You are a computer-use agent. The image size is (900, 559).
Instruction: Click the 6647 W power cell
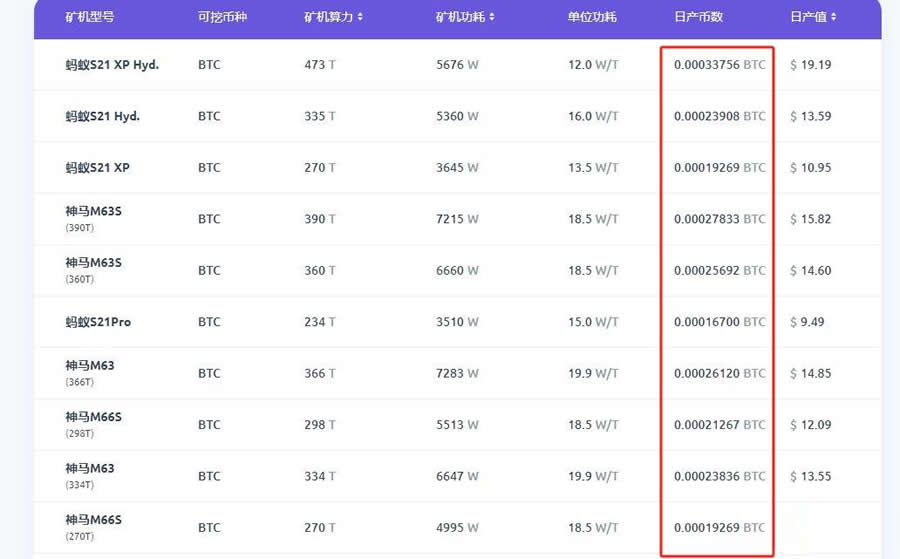point(457,476)
